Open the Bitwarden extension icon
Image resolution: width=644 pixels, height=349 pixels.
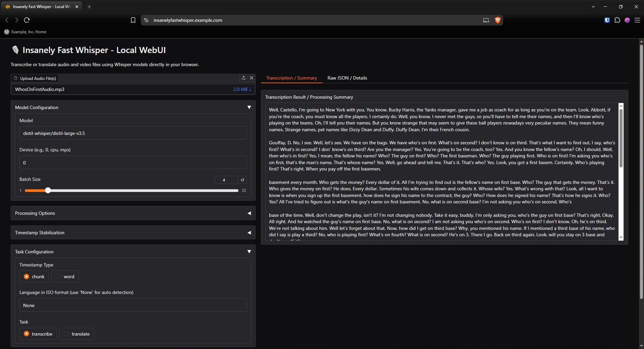tap(607, 20)
